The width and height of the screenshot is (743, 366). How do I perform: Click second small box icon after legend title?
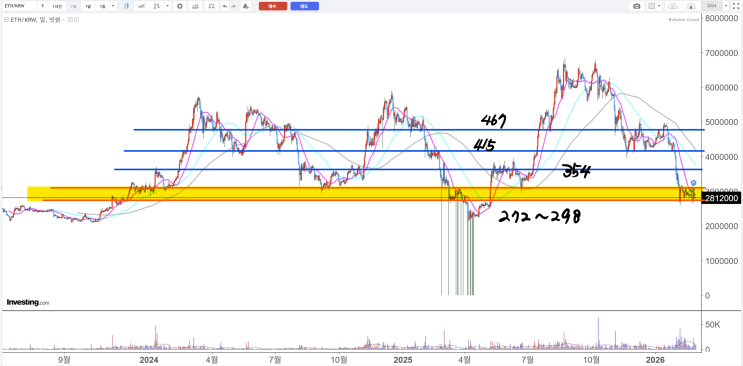click(76, 19)
